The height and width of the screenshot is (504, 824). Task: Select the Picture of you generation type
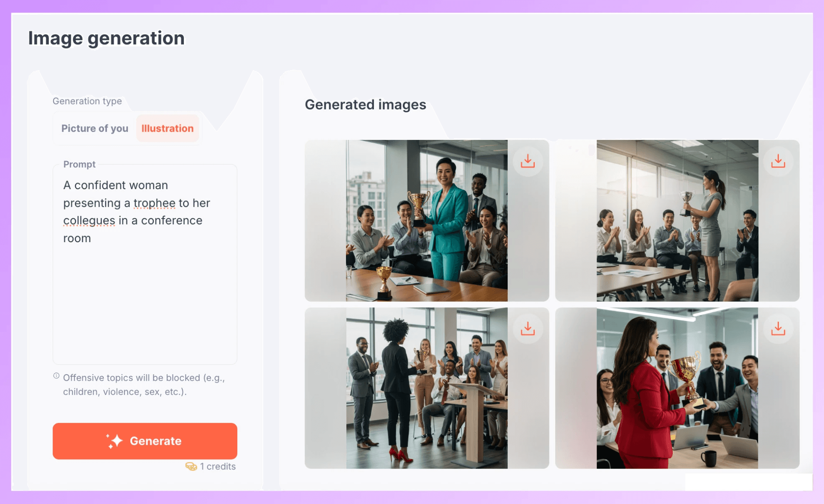point(95,128)
